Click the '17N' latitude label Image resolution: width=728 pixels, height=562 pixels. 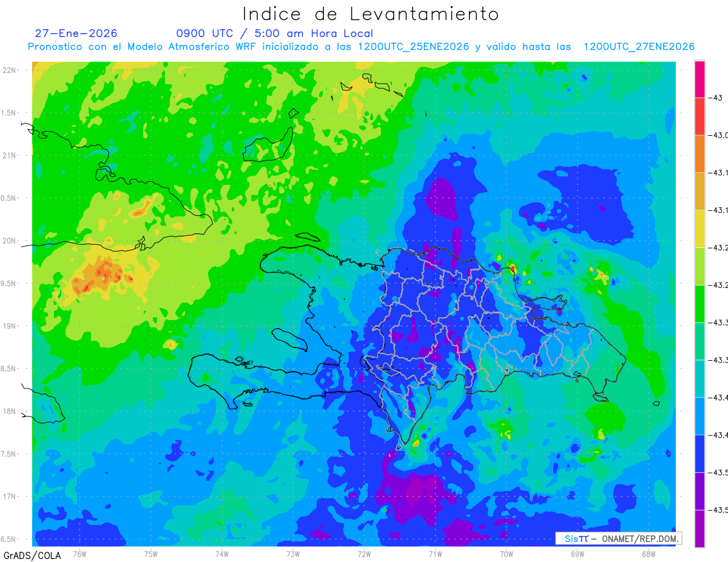click(x=10, y=497)
